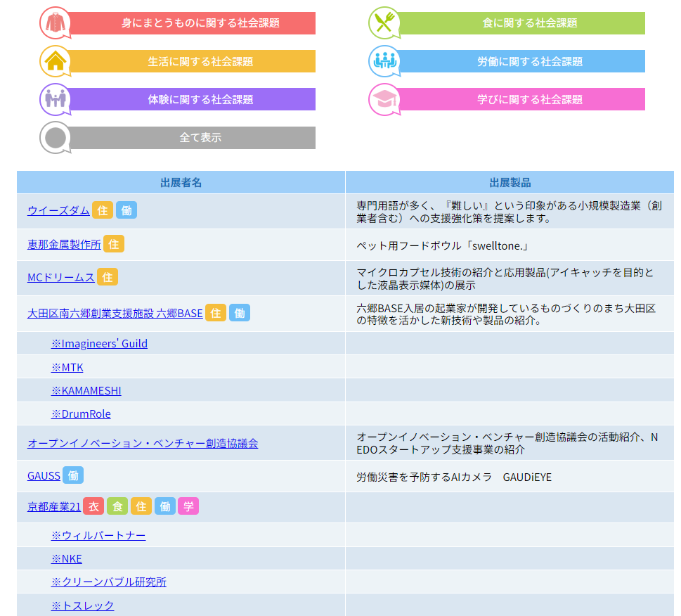Click the gray circle show-all icon
Viewport: 681px width, 616px height.
tap(55, 138)
